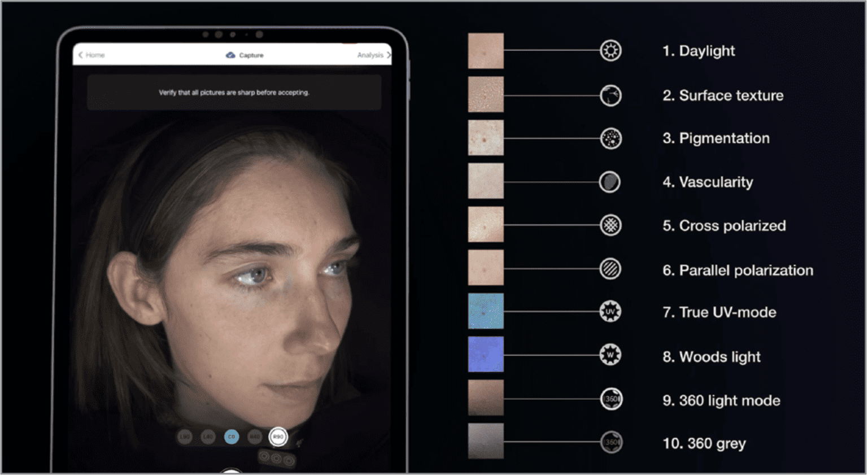Go back to Home
Viewport: 868px width, 476px height.
point(91,55)
